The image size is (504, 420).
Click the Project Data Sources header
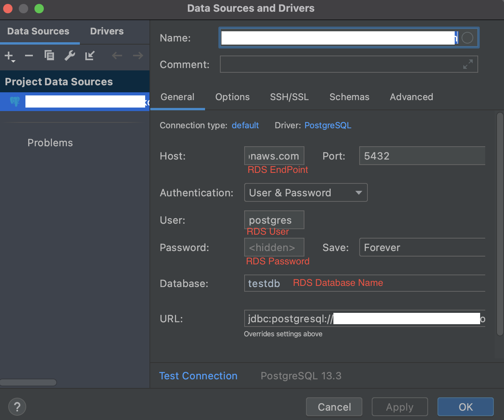click(x=75, y=81)
